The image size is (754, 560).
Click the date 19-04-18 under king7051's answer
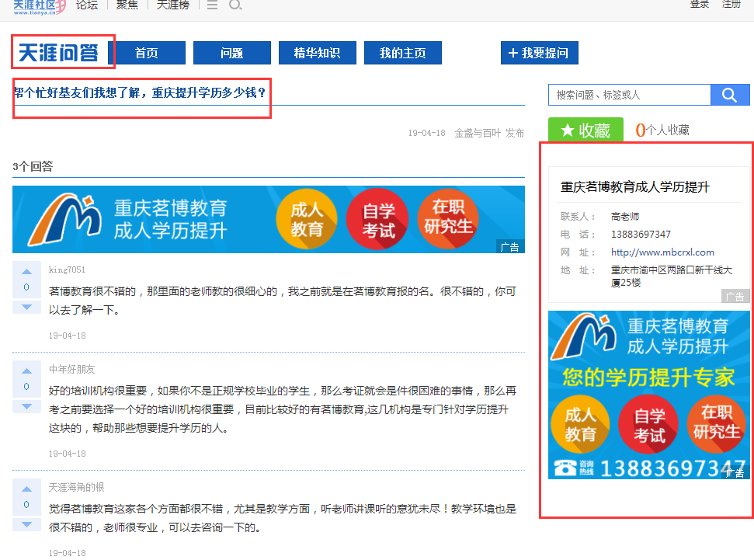point(67,336)
